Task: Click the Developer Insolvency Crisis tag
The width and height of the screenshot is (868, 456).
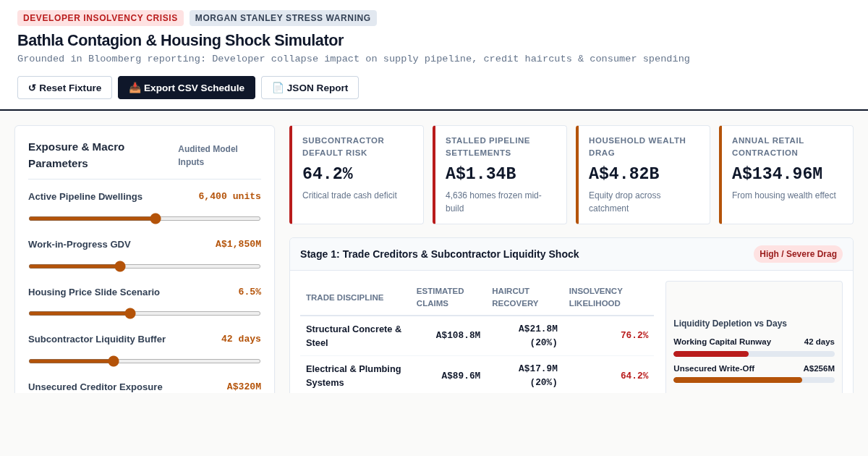Action: tap(101, 18)
